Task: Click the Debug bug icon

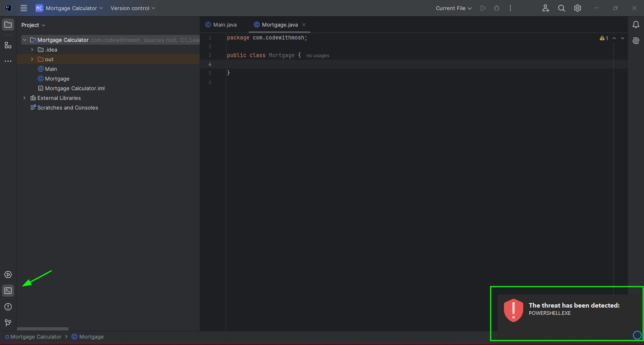Action: (x=497, y=8)
